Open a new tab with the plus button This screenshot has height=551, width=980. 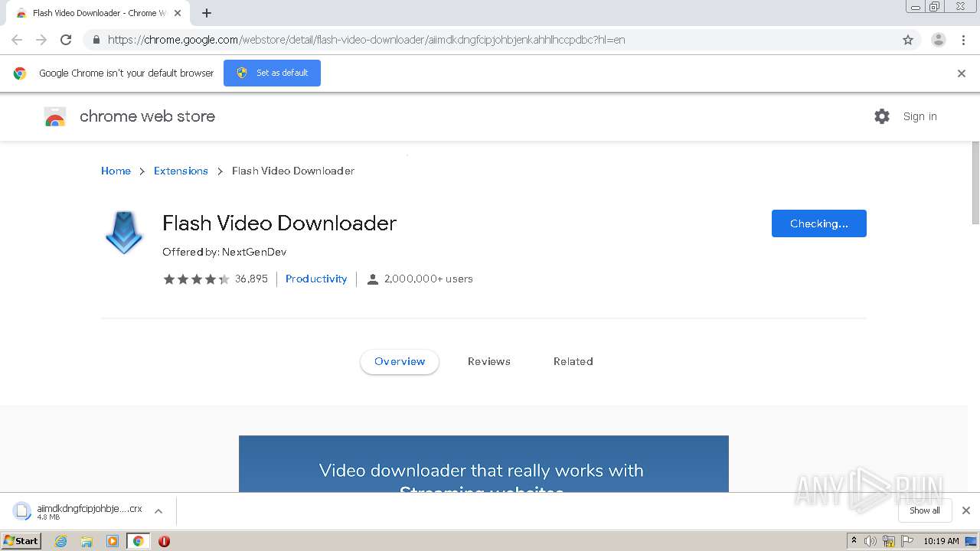point(207,13)
